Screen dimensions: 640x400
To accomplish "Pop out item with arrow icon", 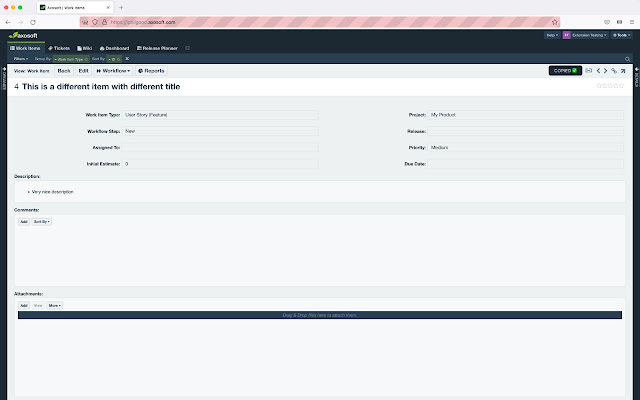I will [x=623, y=71].
